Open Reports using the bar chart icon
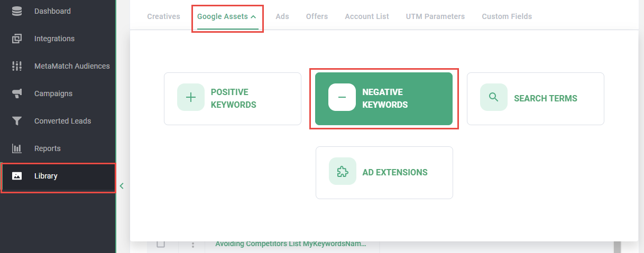 point(17,148)
